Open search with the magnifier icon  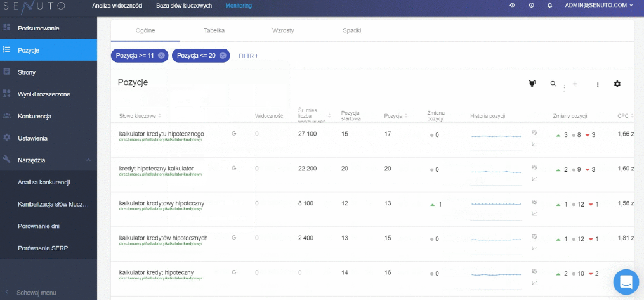click(x=553, y=84)
